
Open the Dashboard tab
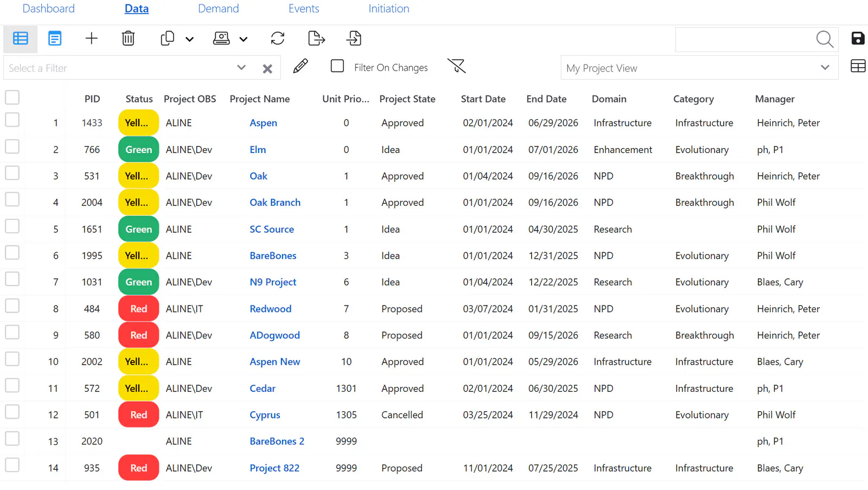coord(48,9)
